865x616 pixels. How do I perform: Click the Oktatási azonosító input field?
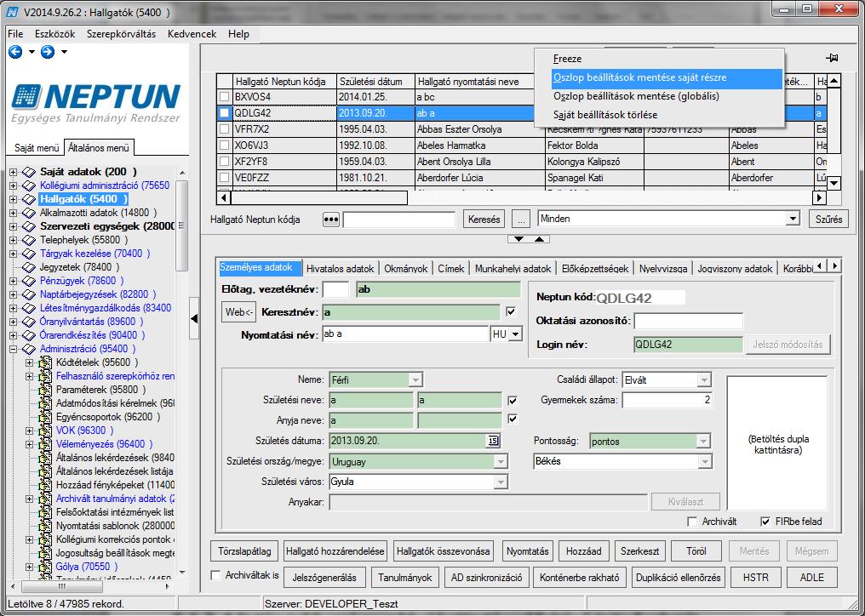pos(688,321)
